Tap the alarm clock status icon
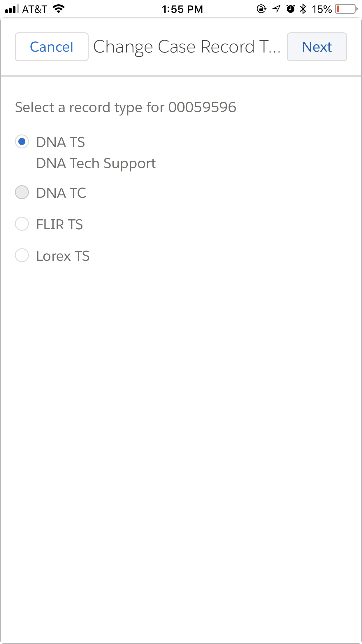The image size is (362, 644). coord(291,9)
